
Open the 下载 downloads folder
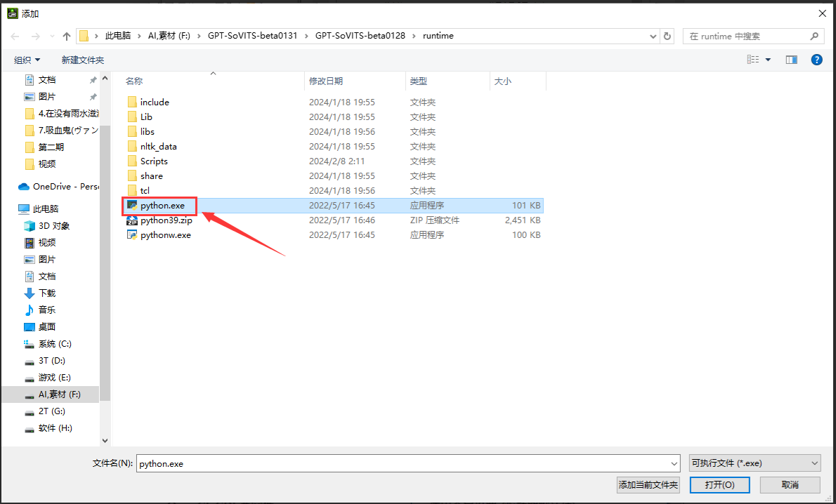[46, 293]
